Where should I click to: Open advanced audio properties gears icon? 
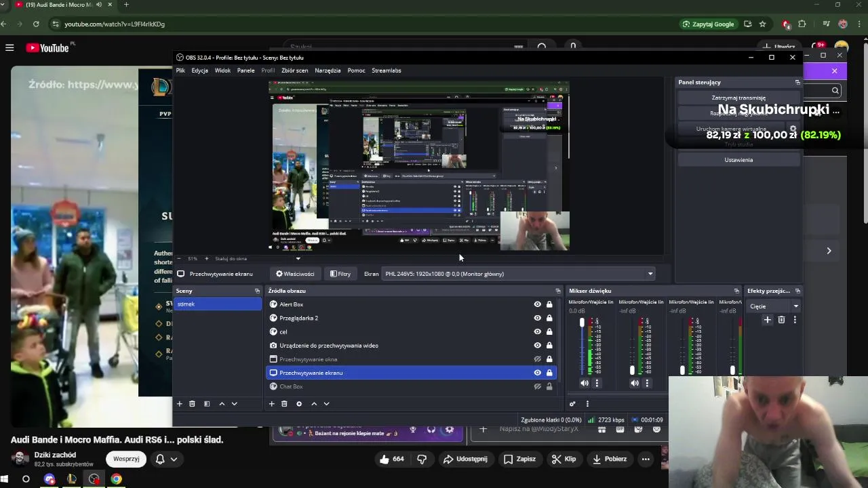pyautogui.click(x=572, y=404)
